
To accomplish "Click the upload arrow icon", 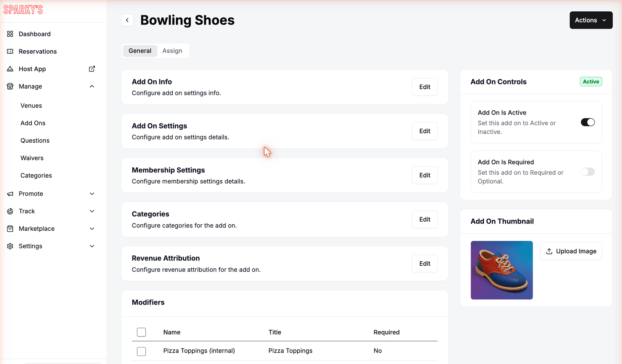I will (x=549, y=251).
